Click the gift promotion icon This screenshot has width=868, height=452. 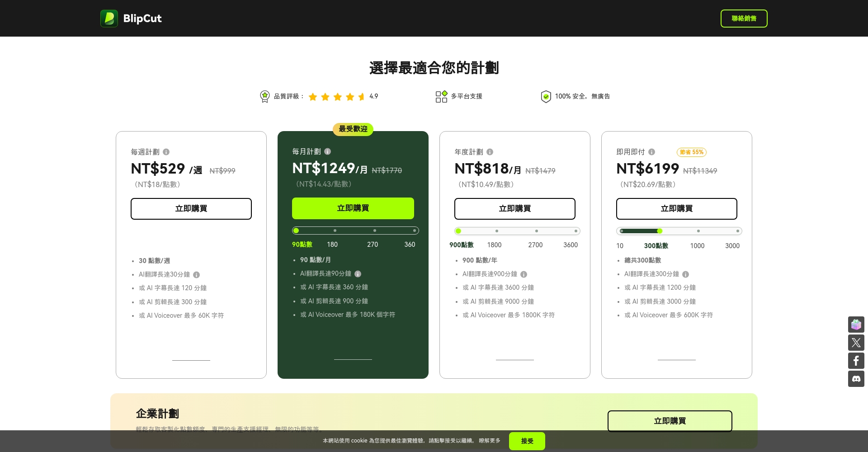coord(856,325)
